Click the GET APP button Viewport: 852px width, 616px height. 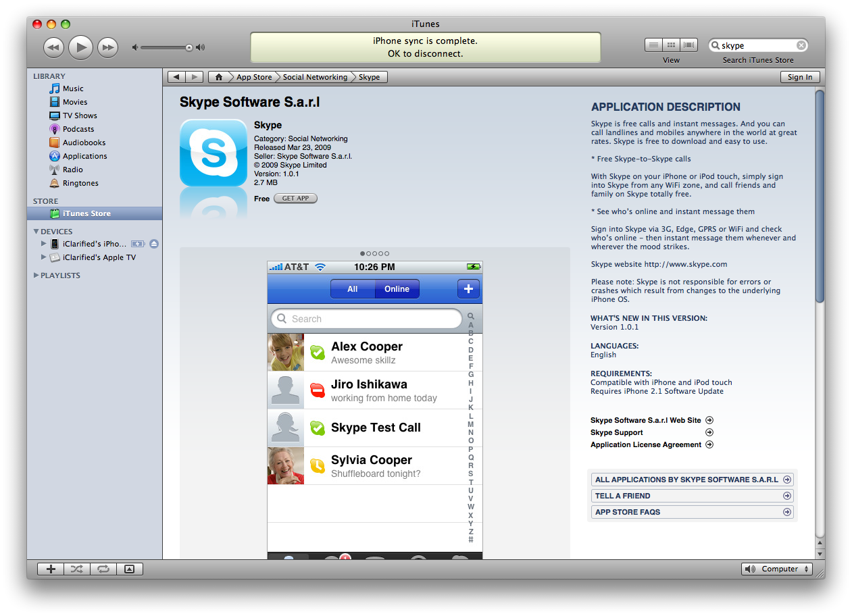click(295, 199)
